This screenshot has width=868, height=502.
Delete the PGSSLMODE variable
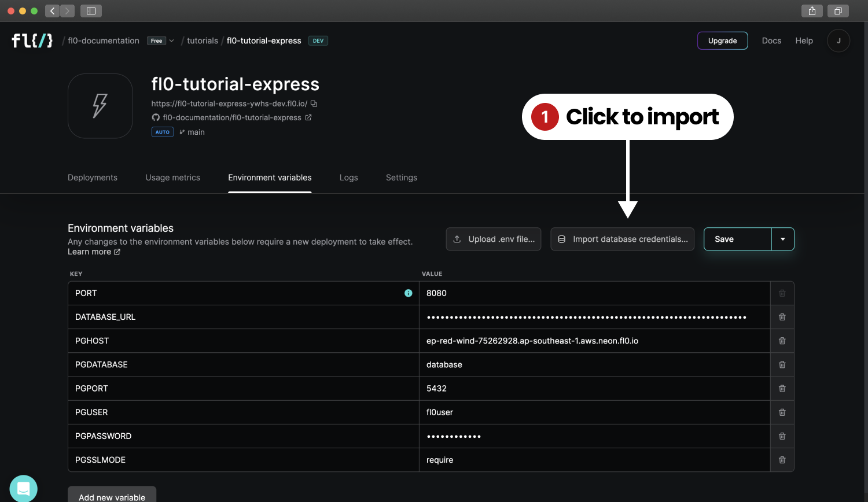[782, 460]
